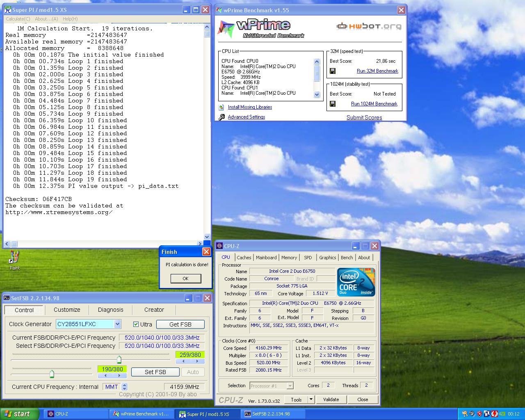
Task: Click the save icon for the 32M score
Action: [x=333, y=71]
